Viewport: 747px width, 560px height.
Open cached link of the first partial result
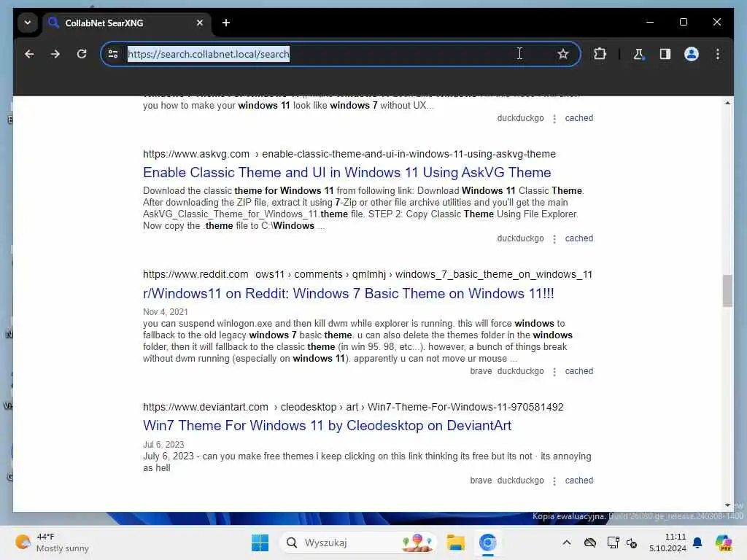tap(578, 118)
